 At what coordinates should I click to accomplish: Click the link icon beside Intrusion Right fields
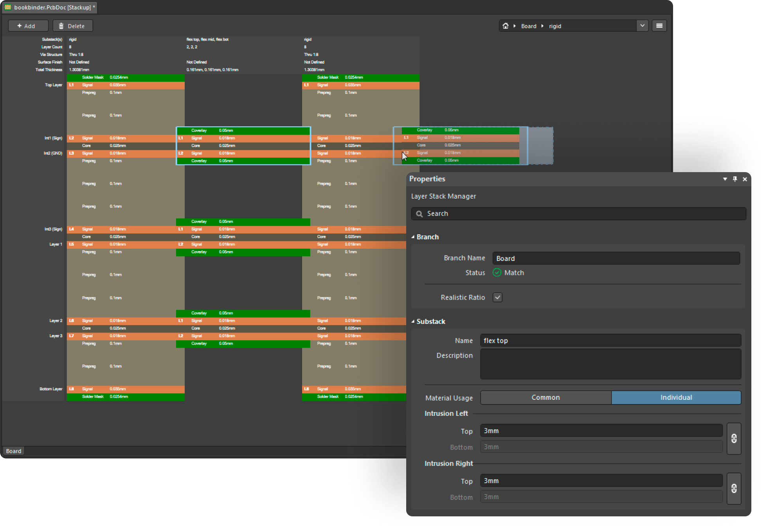(x=734, y=489)
